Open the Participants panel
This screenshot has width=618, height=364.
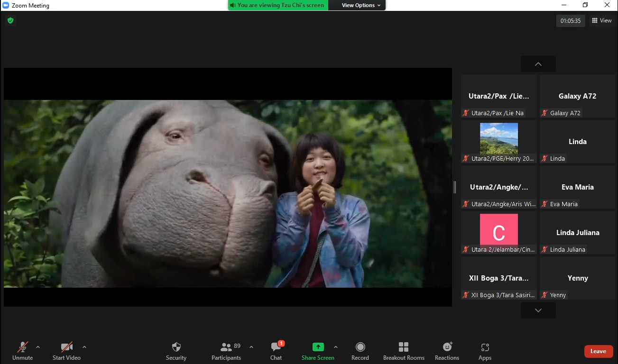point(226,351)
